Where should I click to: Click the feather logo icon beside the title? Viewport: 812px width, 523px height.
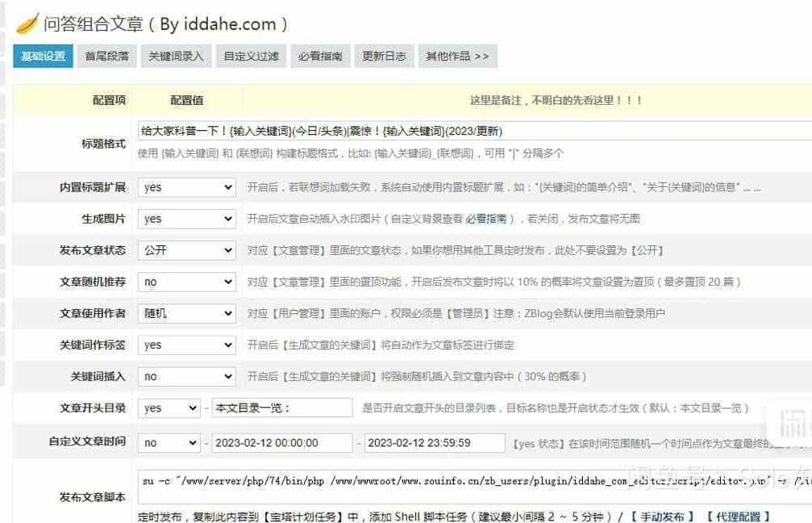pyautogui.click(x=27, y=23)
